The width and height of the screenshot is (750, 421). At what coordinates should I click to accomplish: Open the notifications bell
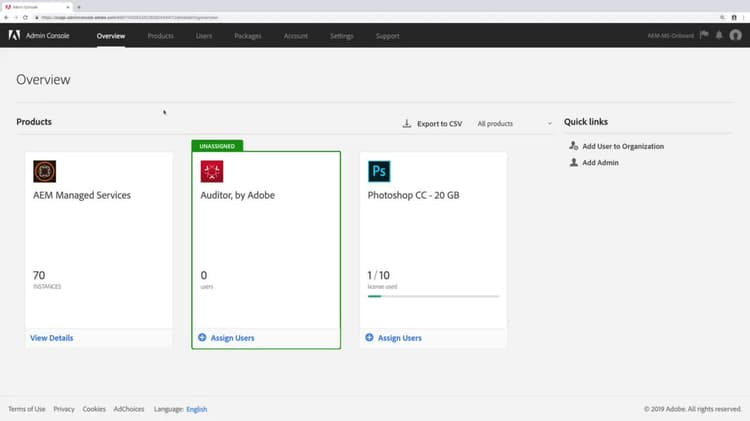click(719, 35)
